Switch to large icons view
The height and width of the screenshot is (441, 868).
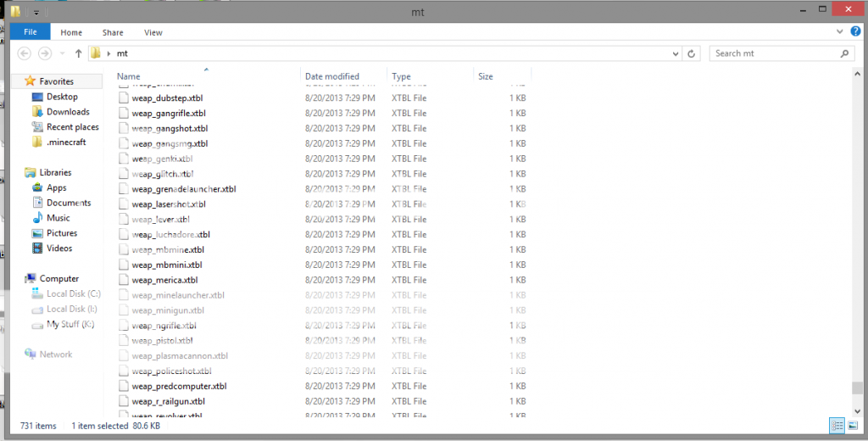point(851,426)
